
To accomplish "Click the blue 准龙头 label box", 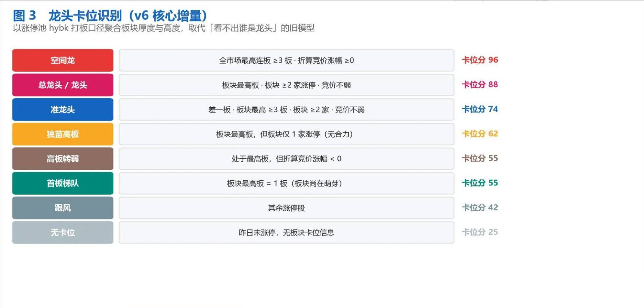I will click(63, 110).
